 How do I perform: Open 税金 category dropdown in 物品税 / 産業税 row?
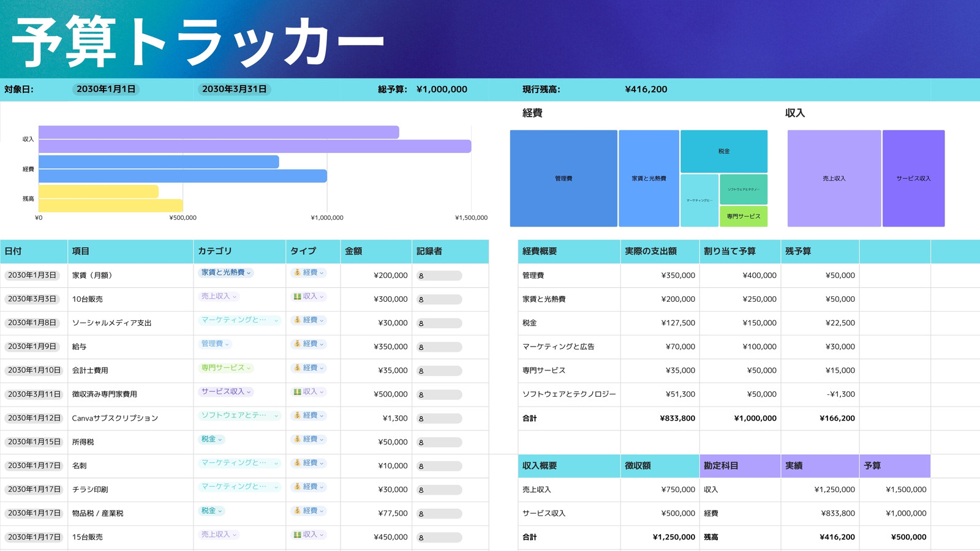[212, 511]
